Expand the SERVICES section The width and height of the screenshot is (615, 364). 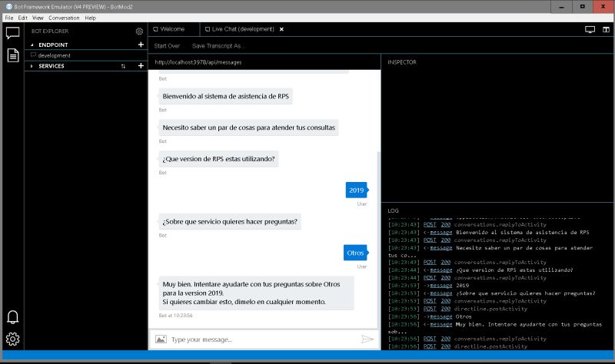coord(32,66)
